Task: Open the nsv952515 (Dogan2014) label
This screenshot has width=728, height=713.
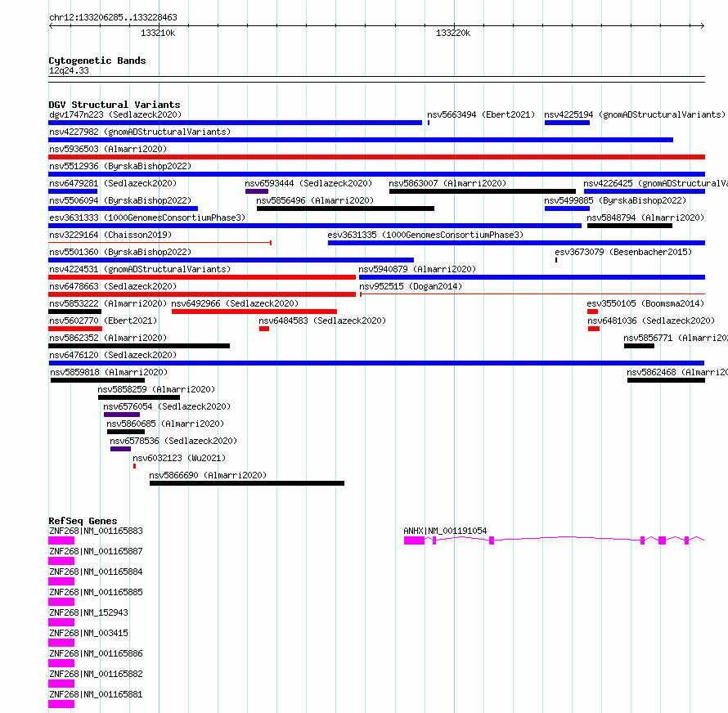Action: [411, 286]
